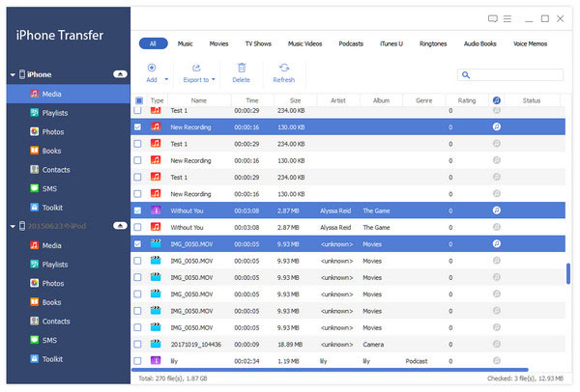Switch to the Music Videos tab
This screenshot has width=580, height=392.
(x=304, y=43)
